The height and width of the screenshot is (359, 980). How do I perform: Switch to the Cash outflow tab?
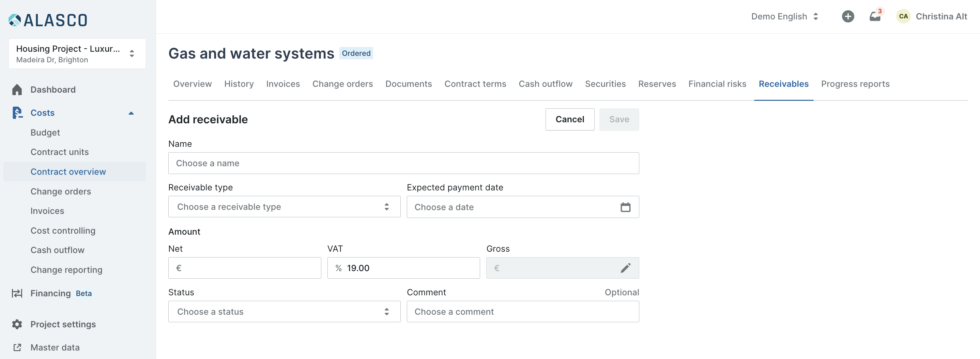point(545,84)
